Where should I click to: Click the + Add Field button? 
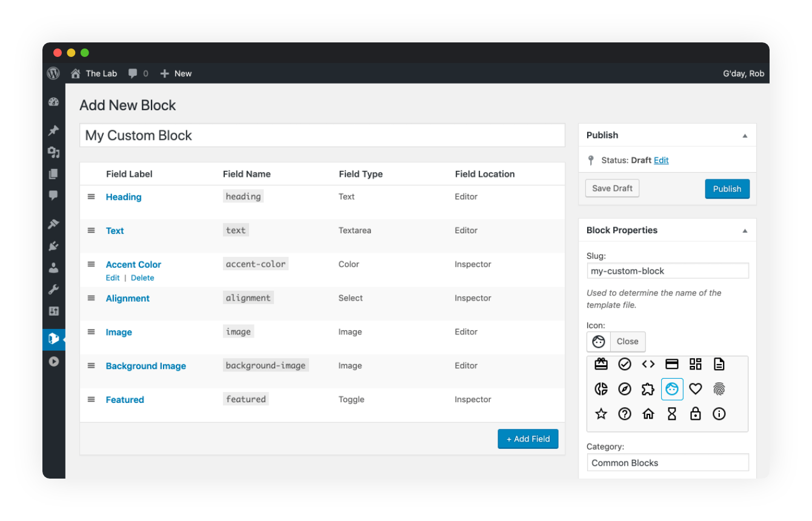pyautogui.click(x=528, y=439)
